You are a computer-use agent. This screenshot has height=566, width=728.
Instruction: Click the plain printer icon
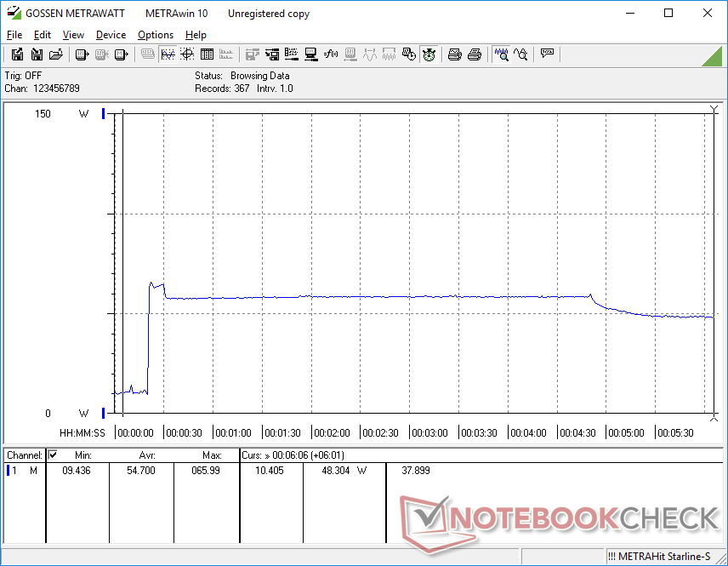474,54
